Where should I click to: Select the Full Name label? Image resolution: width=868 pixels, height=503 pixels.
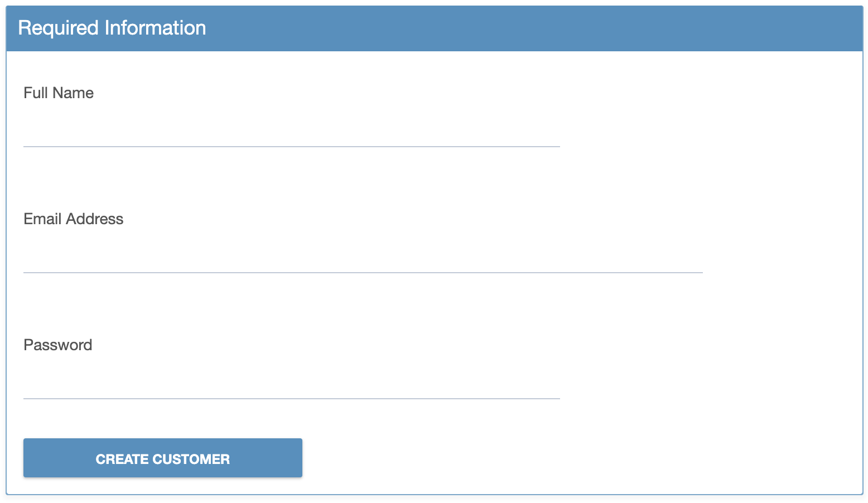coord(58,93)
